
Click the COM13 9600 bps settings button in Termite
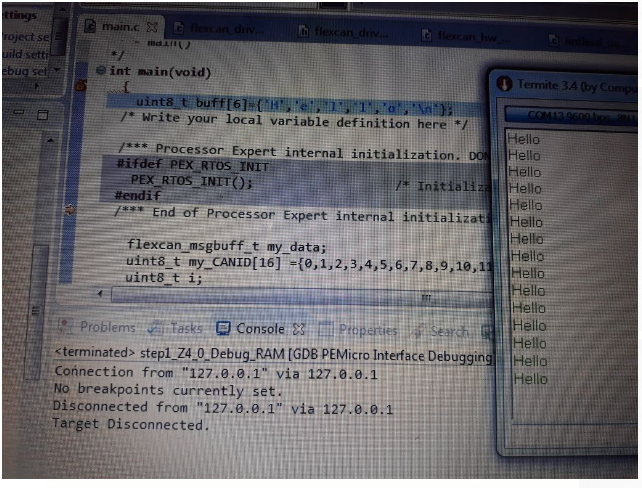pyautogui.click(x=572, y=116)
